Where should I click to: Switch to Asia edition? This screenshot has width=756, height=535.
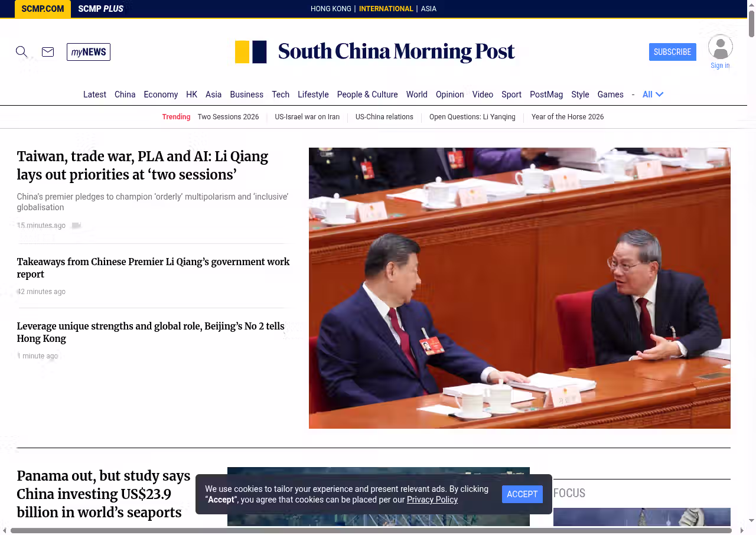[x=428, y=9]
